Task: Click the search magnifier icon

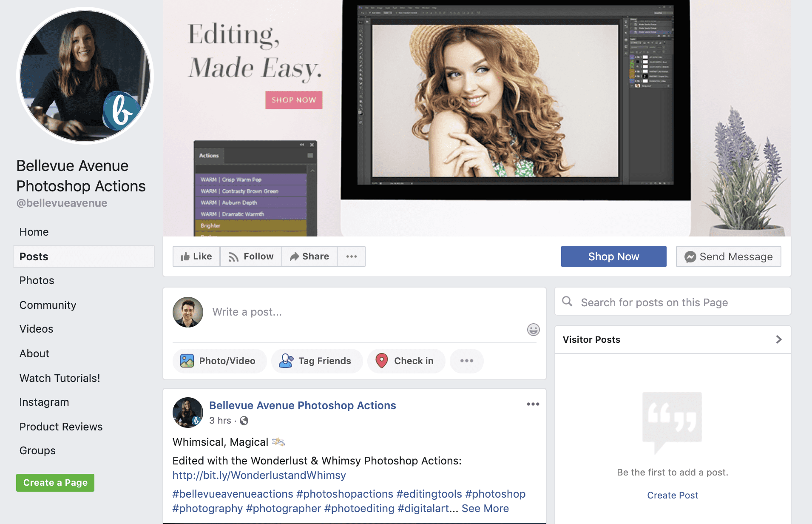Action: [567, 302]
